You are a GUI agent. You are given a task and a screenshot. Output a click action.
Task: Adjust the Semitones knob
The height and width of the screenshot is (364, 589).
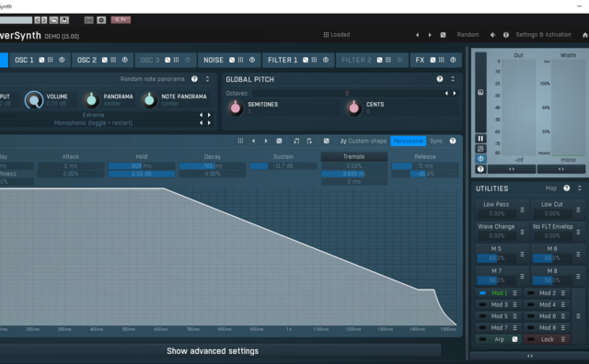click(x=236, y=108)
